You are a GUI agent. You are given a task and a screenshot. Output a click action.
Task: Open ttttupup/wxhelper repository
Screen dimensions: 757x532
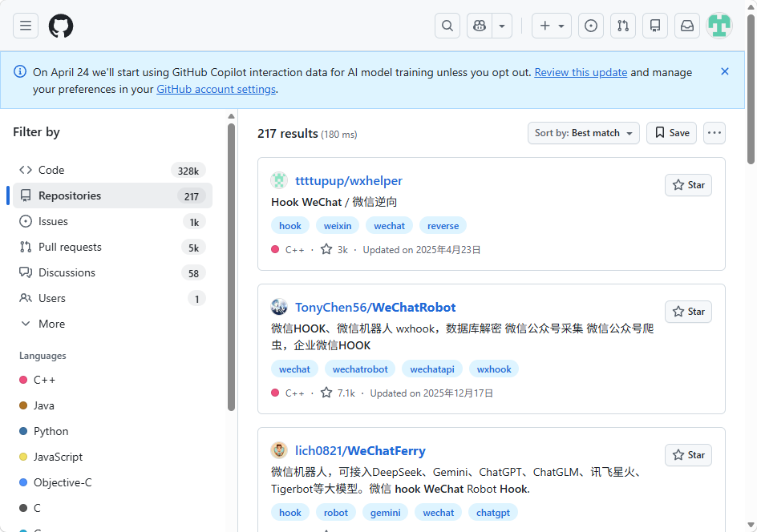tap(349, 181)
